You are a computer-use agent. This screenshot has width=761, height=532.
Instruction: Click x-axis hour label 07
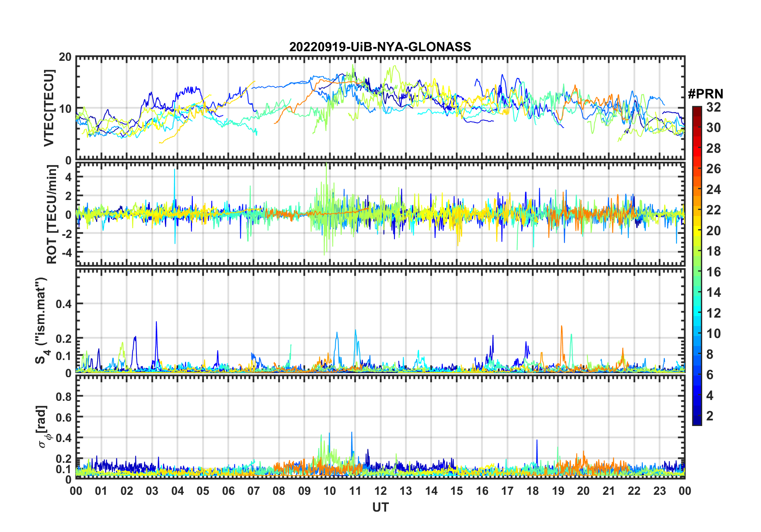pyautogui.click(x=254, y=491)
